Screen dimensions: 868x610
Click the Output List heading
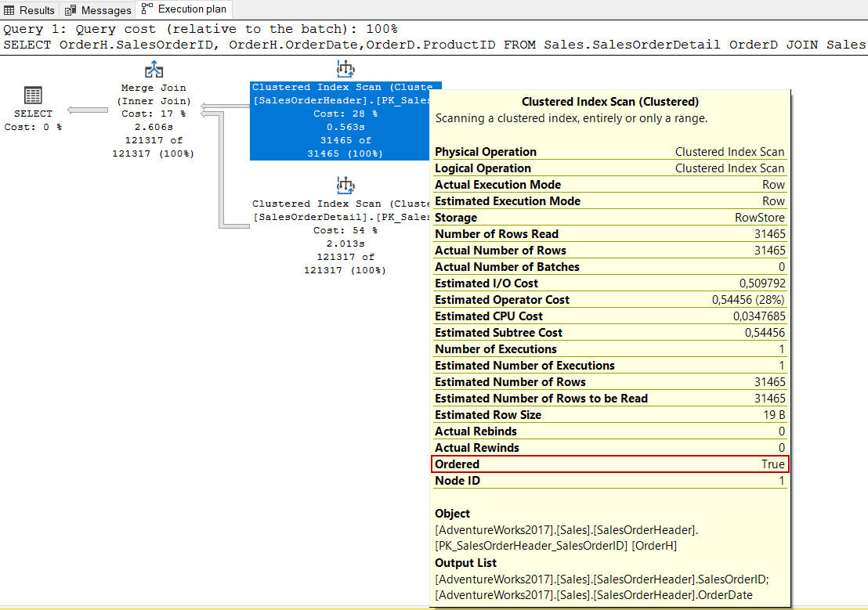465,563
